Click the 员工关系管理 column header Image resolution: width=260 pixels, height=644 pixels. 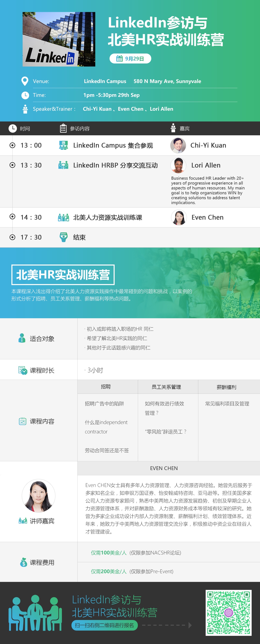click(x=168, y=387)
